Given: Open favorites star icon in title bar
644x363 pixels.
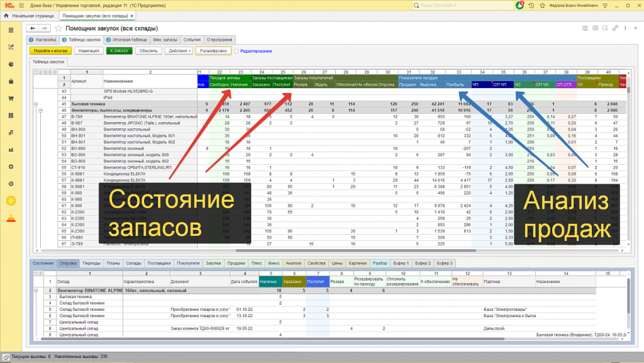Looking at the screenshot, I should pyautogui.click(x=543, y=5).
